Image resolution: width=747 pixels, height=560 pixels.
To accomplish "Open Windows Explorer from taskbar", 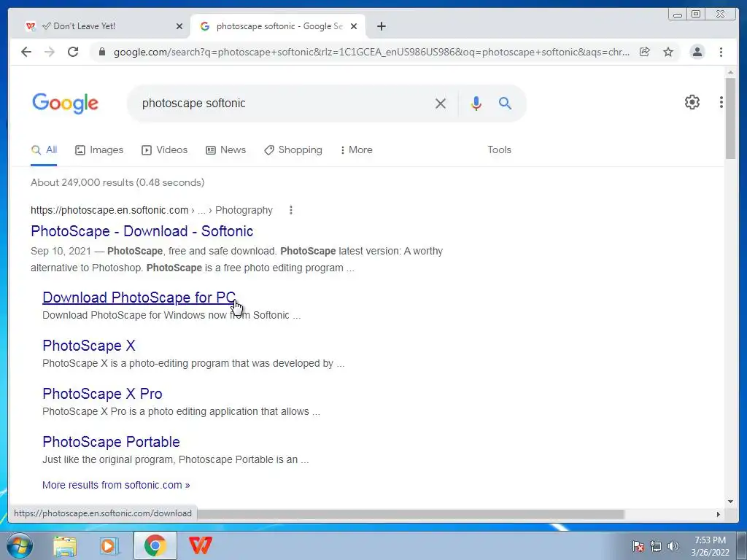I will click(x=65, y=546).
